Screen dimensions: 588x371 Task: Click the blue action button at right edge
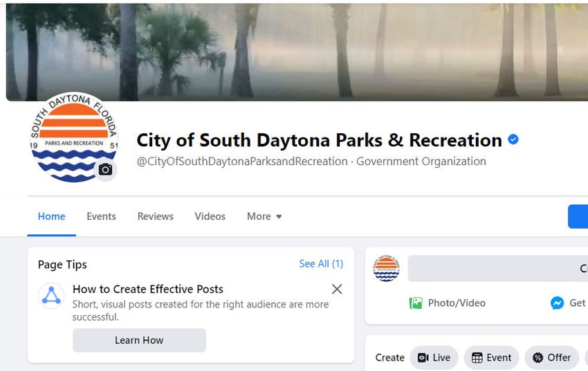(578, 216)
